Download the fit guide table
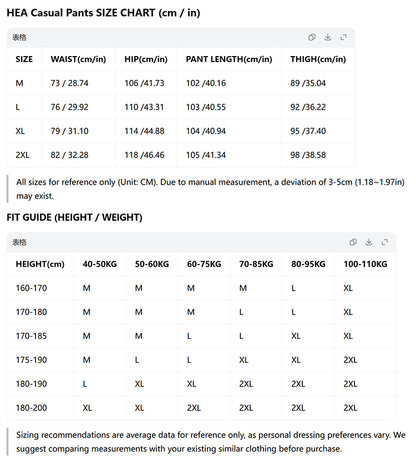 369,242
